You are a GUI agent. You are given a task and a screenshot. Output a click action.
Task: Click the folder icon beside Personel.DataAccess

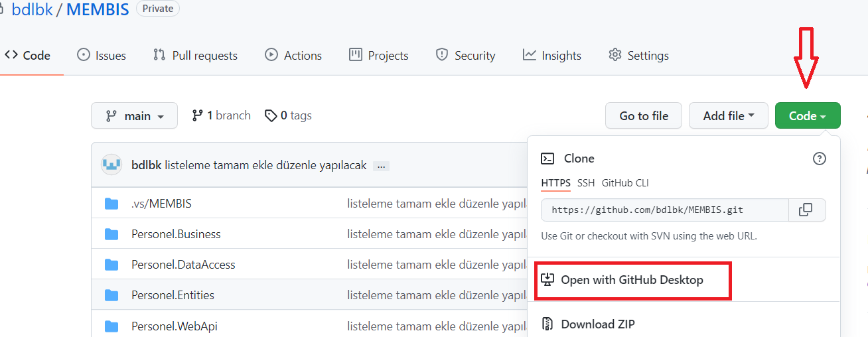(x=111, y=265)
